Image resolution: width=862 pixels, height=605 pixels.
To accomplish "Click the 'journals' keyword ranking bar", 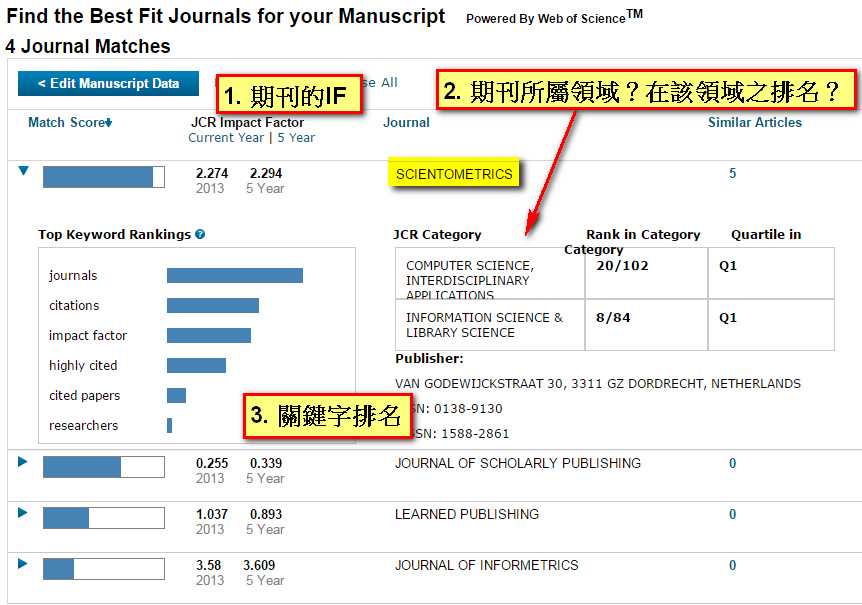I will 235,275.
